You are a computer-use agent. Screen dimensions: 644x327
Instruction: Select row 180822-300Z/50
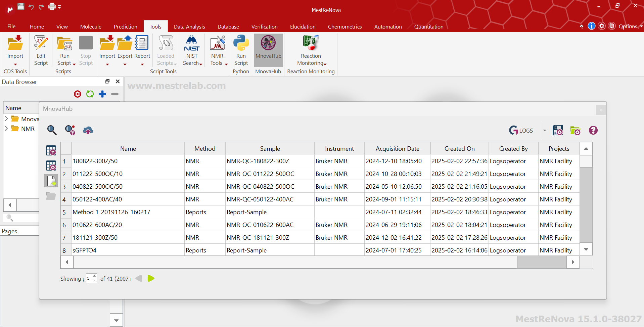[x=320, y=161]
